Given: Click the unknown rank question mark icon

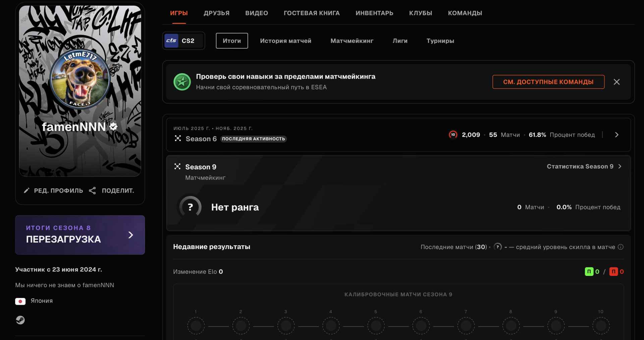Looking at the screenshot, I should point(190,207).
